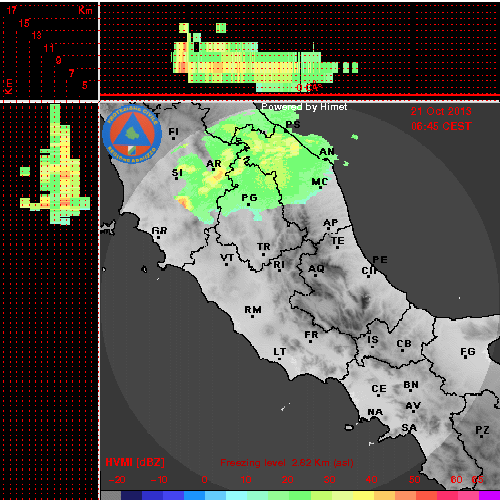Click the RM city marker on map
This screenshot has width=500, height=500.
pyautogui.click(x=252, y=316)
